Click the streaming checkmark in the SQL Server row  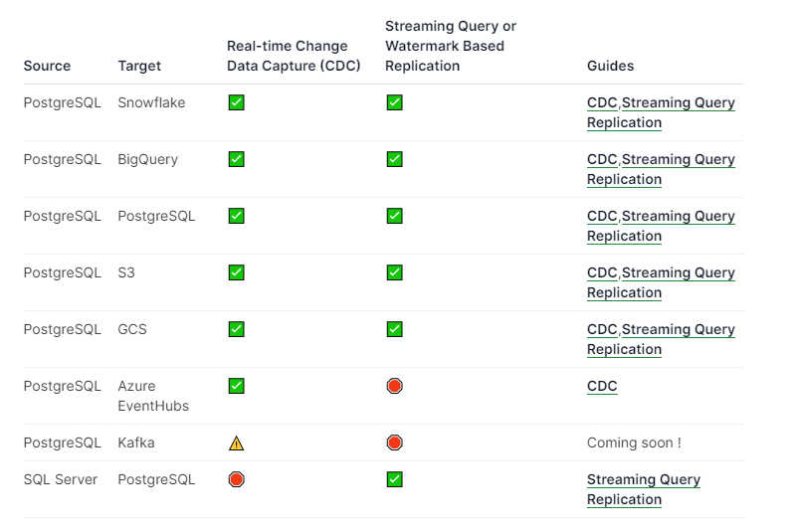tap(394, 479)
